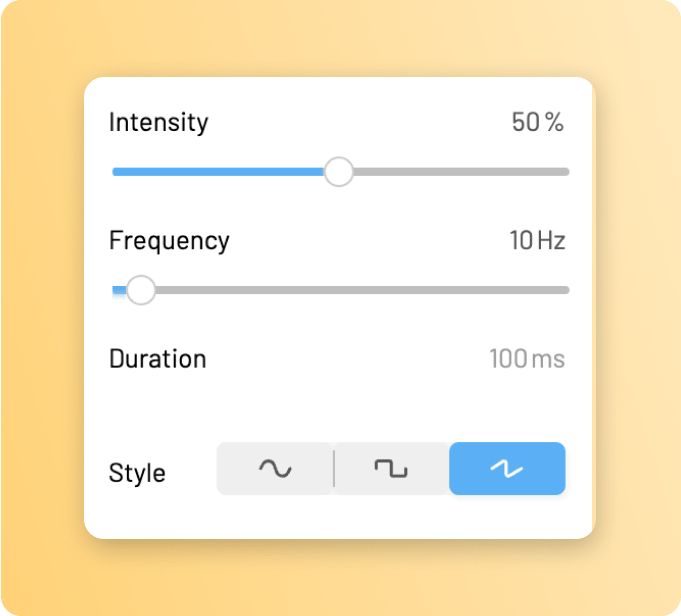Click the Intensity slider handle
The image size is (681, 616).
339,172
